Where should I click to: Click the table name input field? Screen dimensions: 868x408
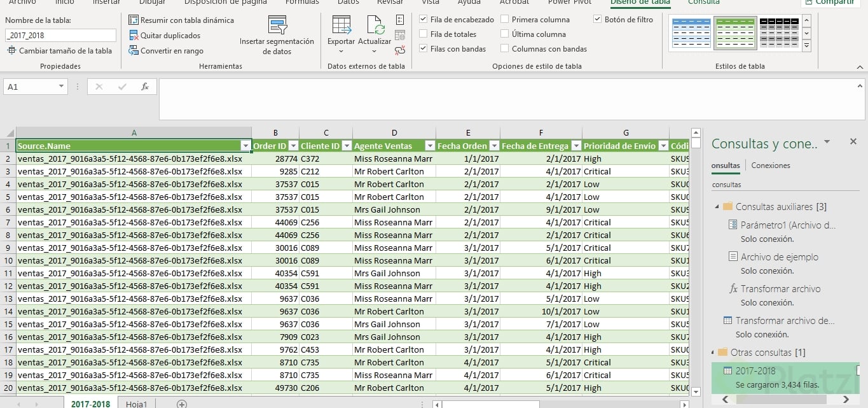[60, 36]
